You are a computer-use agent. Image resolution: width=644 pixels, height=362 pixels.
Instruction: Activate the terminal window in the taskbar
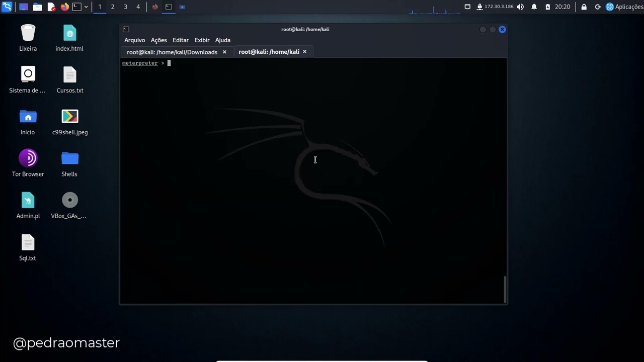169,7
